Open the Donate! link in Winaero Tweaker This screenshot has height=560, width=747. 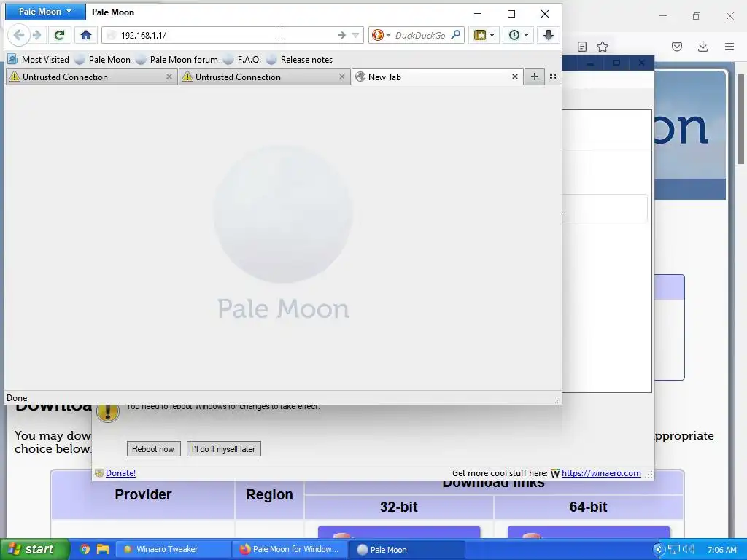click(x=120, y=472)
